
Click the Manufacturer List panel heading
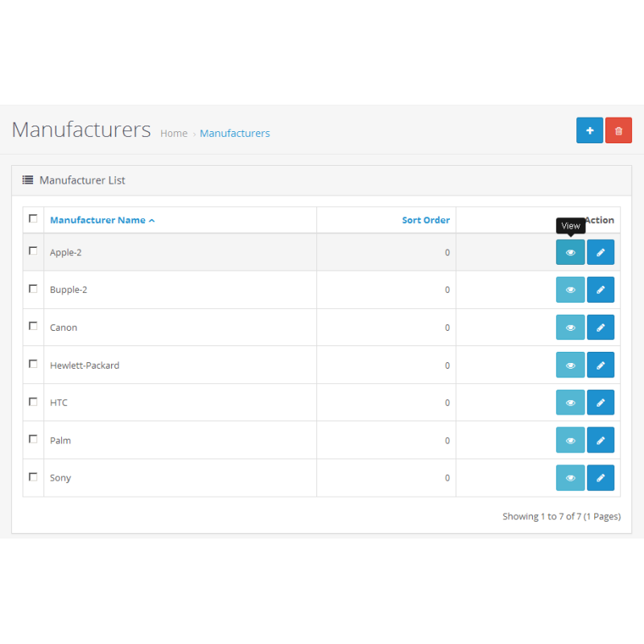[82, 180]
